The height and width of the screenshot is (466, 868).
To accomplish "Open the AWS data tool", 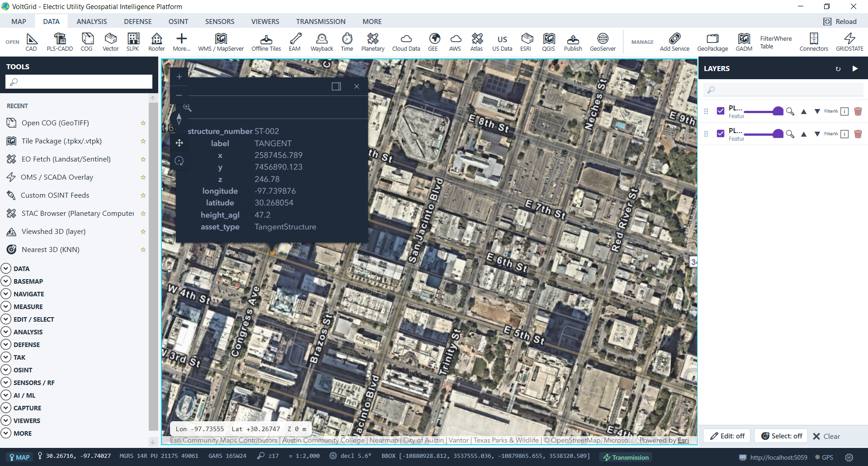I will pos(455,42).
